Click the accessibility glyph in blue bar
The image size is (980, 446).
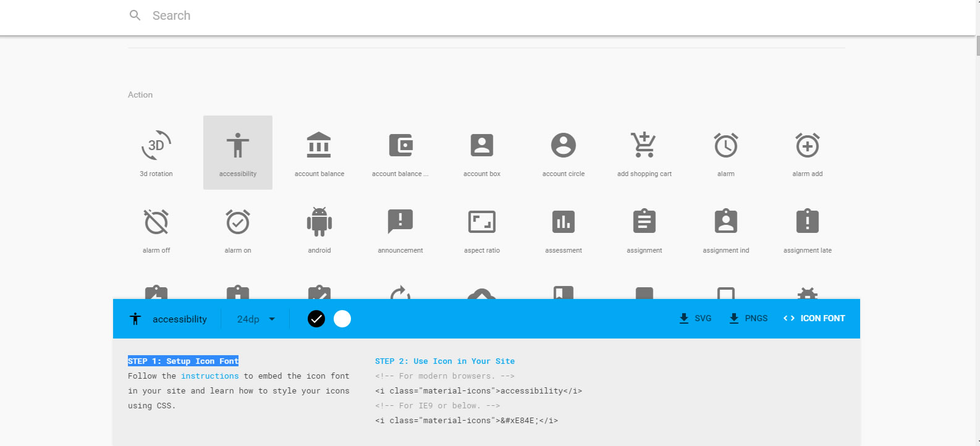pyautogui.click(x=135, y=319)
